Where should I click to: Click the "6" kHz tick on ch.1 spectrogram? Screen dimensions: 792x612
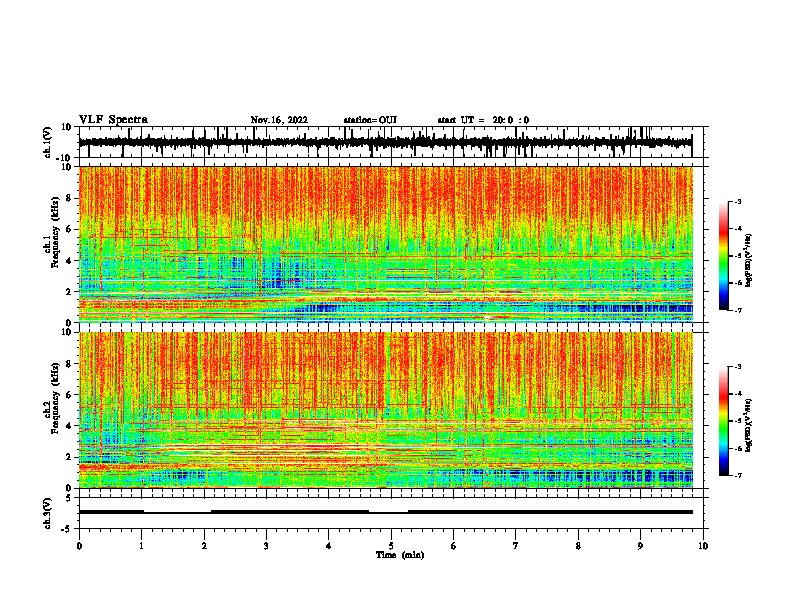(69, 230)
